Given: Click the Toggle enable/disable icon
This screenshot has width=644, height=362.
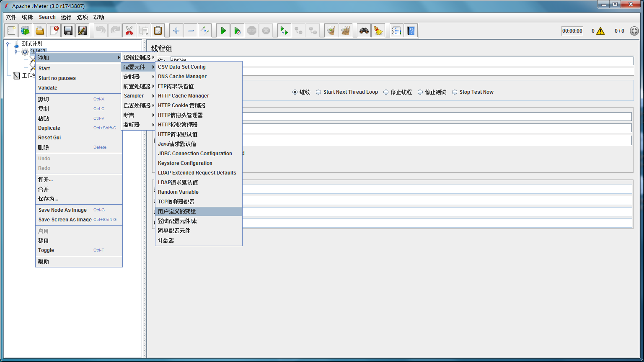Looking at the screenshot, I should point(204,31).
